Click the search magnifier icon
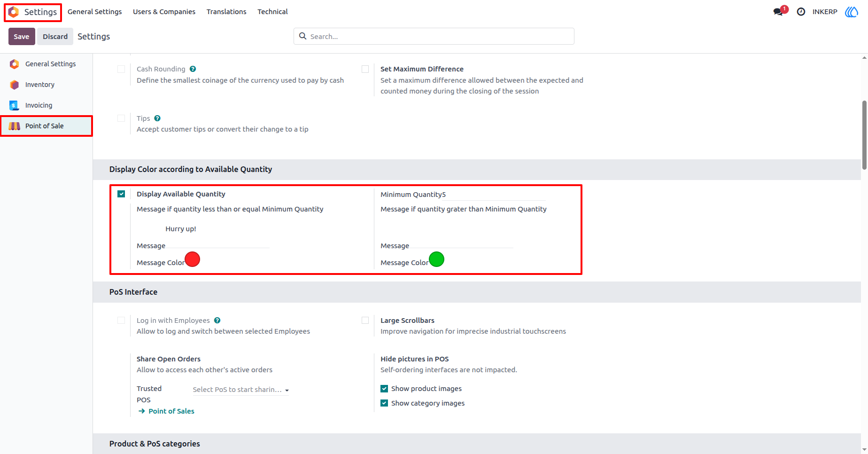Viewport: 868px width, 454px height. coord(303,36)
